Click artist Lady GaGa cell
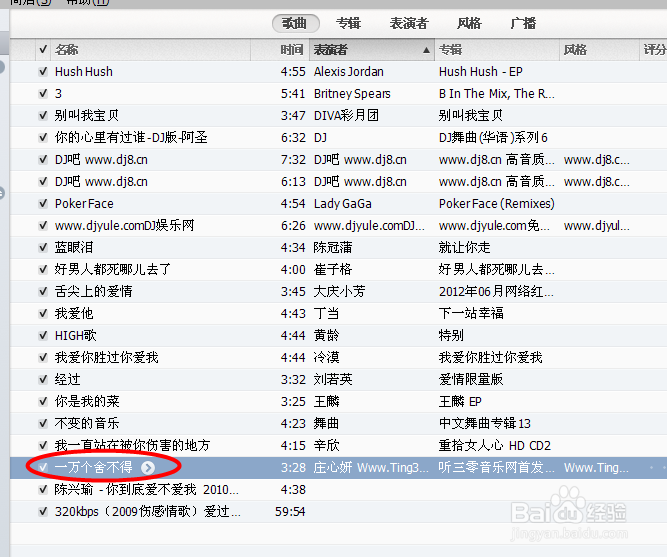This screenshot has width=667, height=557. pyautogui.click(x=343, y=203)
